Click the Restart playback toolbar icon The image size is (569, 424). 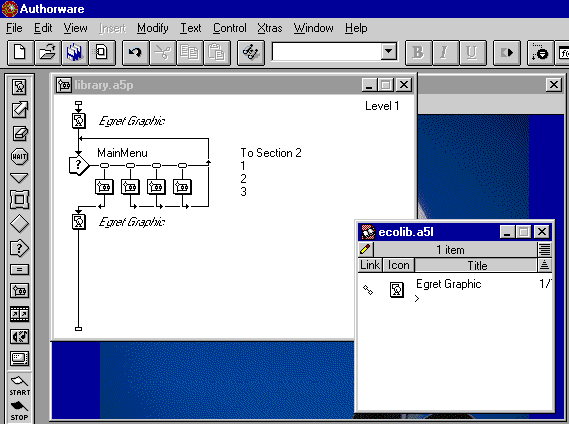[507, 53]
